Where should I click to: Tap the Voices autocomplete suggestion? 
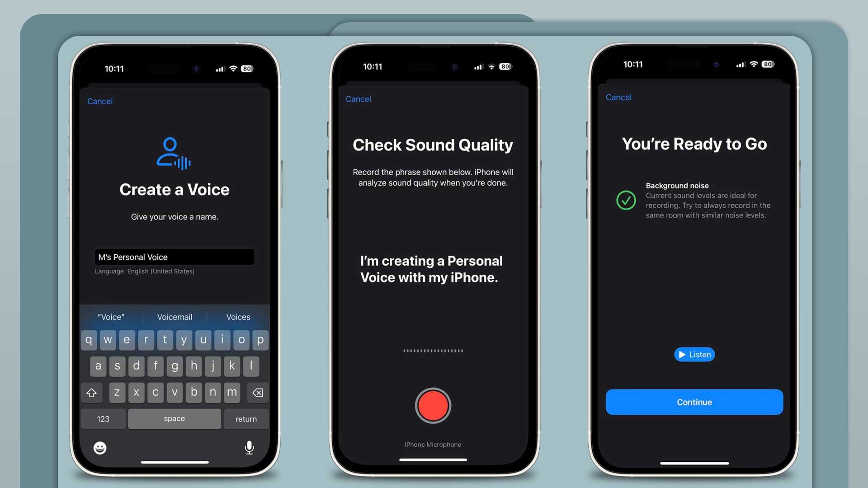(238, 316)
